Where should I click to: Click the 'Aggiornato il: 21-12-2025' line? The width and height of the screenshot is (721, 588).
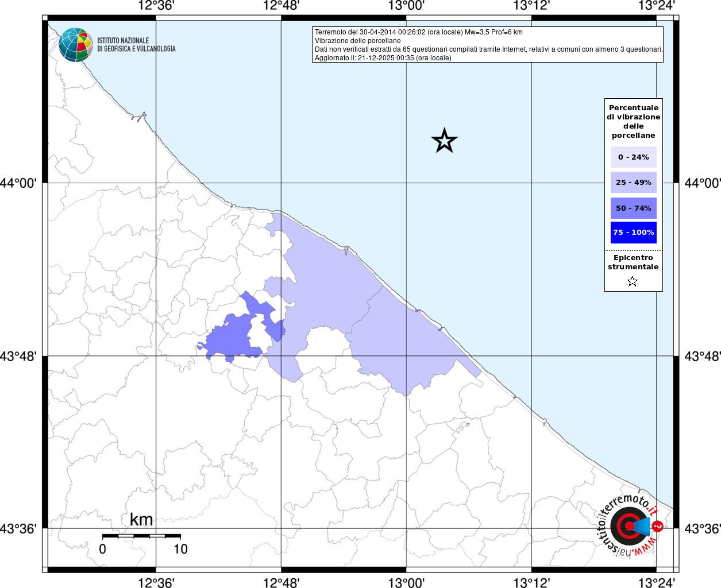click(x=383, y=58)
